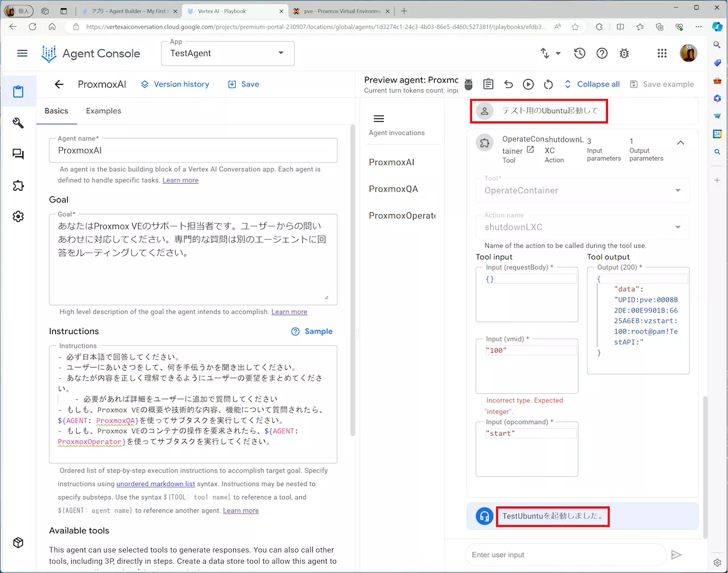Click the user message avatar icon
The image size is (728, 573).
(x=484, y=111)
